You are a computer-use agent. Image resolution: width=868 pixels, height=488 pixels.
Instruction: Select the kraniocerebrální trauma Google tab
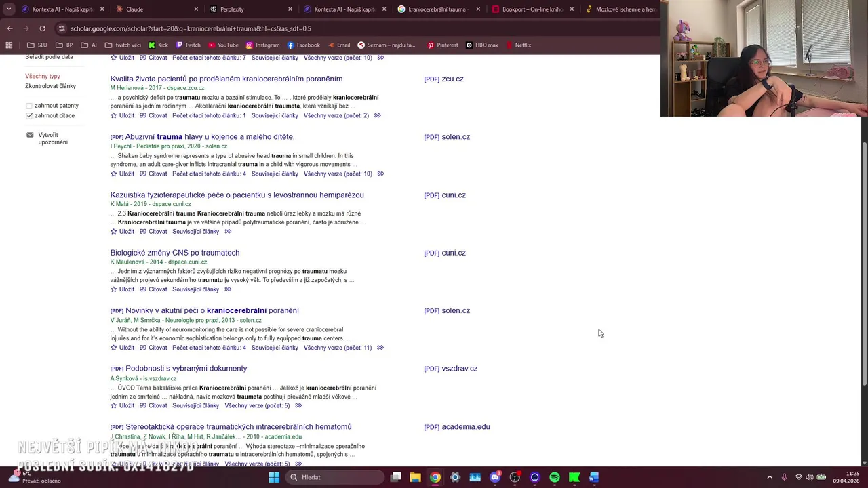tap(438, 9)
